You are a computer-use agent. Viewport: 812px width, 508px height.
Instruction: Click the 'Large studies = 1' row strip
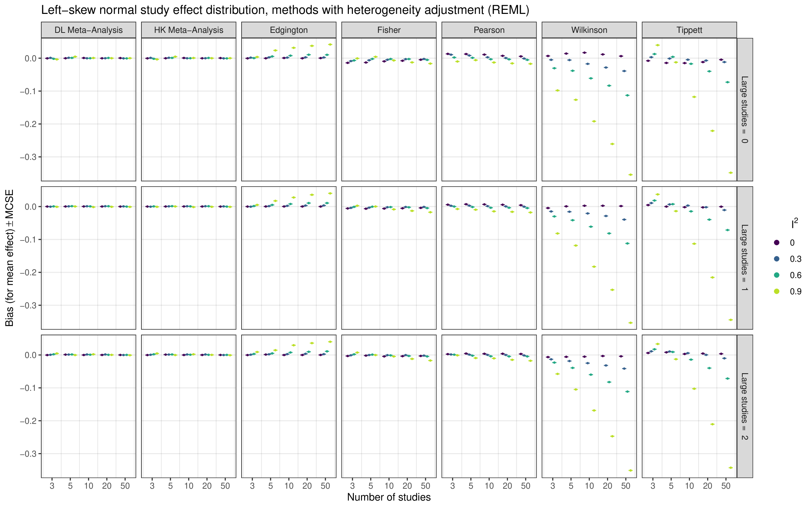[x=745, y=258]
